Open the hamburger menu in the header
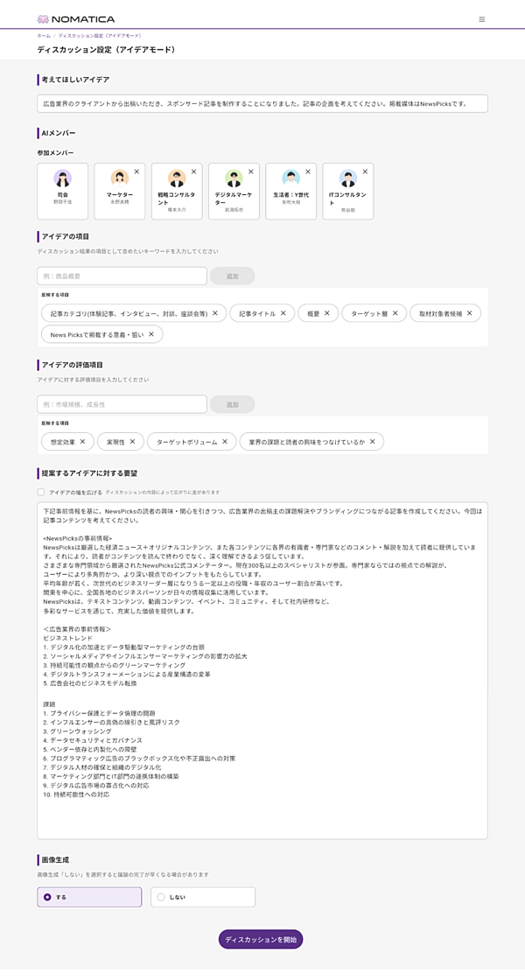Image resolution: width=525 pixels, height=980 pixels. tap(481, 19)
